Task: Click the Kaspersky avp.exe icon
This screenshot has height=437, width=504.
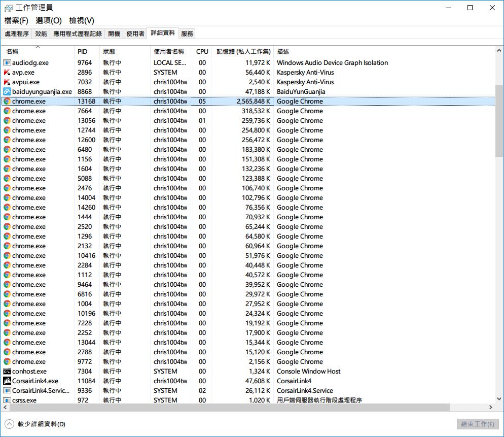Action: (7, 72)
